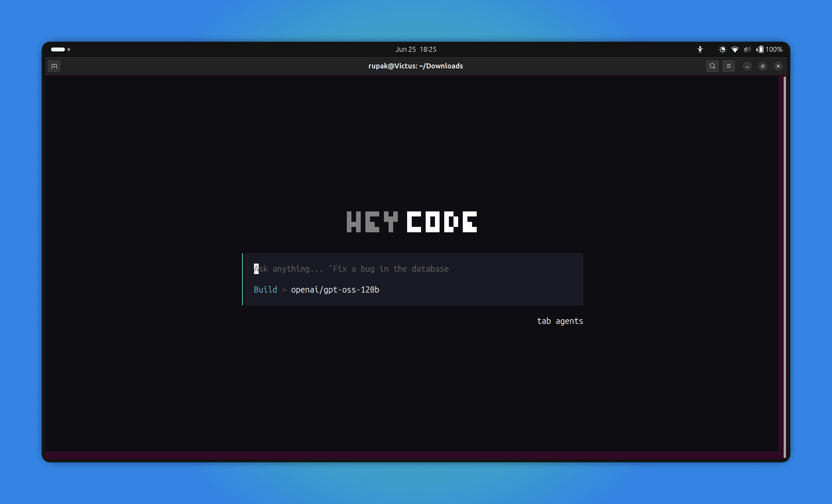Focus the Ask anything prompt field
The width and height of the screenshot is (832, 504).
point(414,269)
